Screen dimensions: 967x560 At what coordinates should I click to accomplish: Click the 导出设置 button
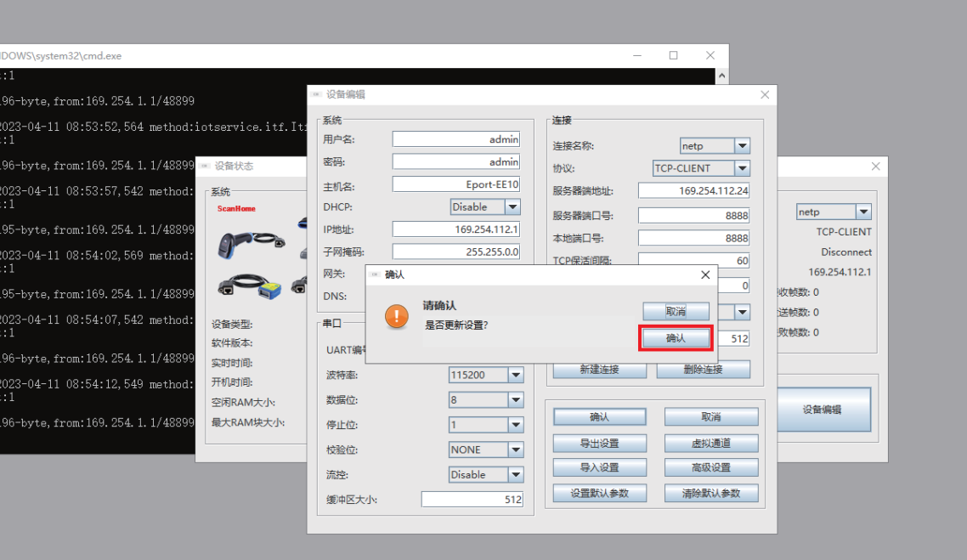tap(599, 443)
